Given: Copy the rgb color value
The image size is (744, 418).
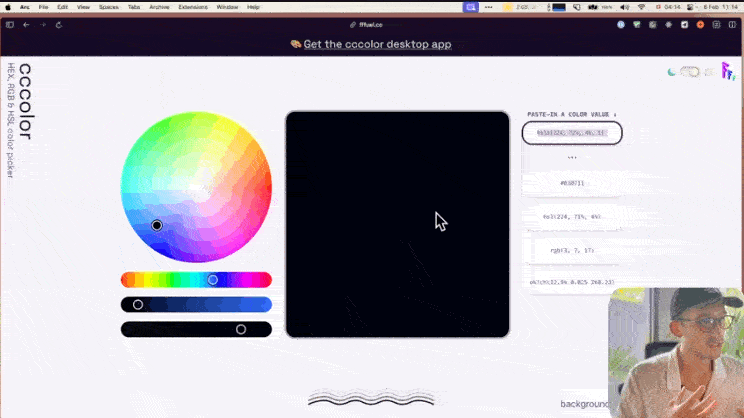Looking at the screenshot, I should tap(573, 249).
